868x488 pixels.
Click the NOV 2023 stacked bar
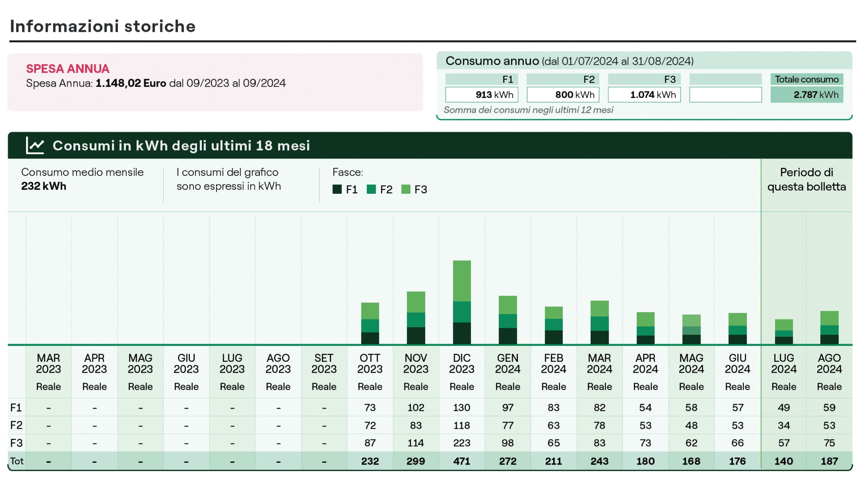[x=416, y=317]
